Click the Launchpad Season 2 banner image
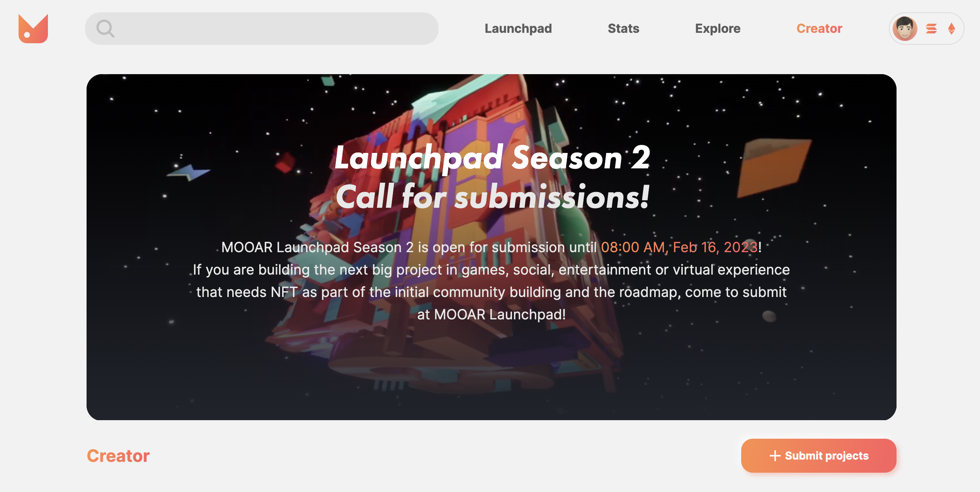Screen dimensions: 980x492 492,247
